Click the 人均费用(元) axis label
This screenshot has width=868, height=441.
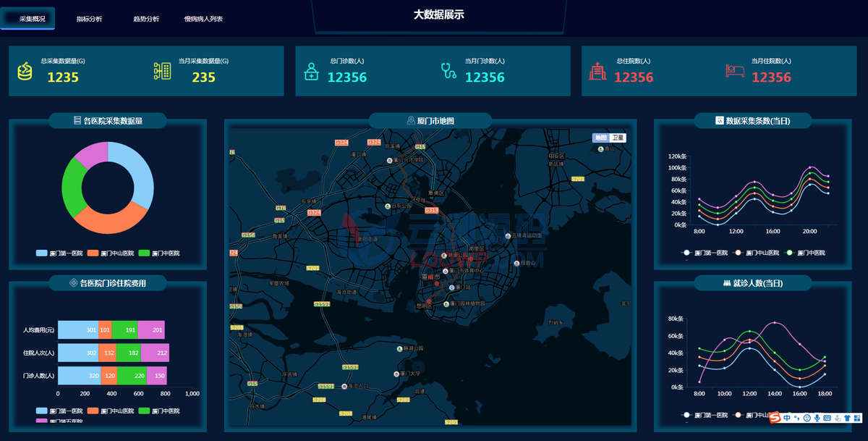39,329
